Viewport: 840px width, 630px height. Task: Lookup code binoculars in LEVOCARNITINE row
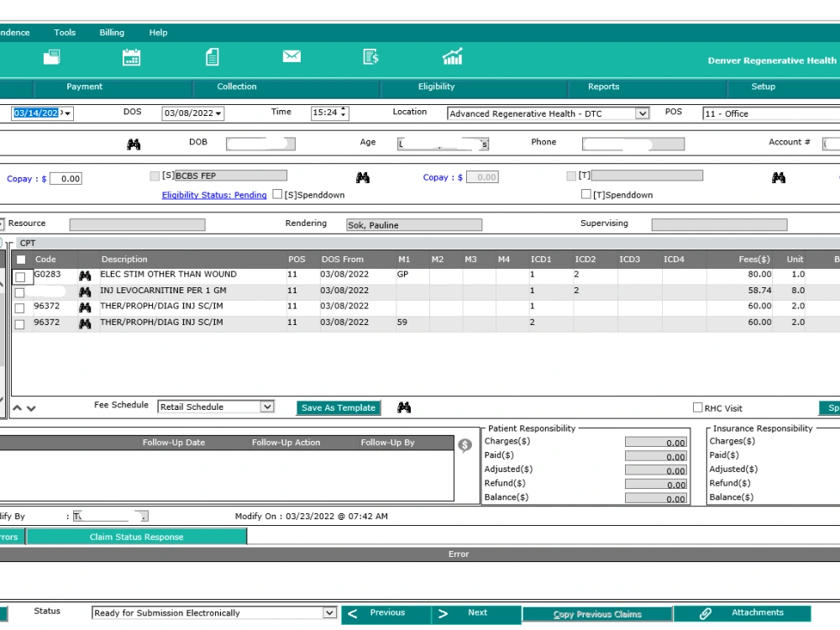(x=85, y=292)
